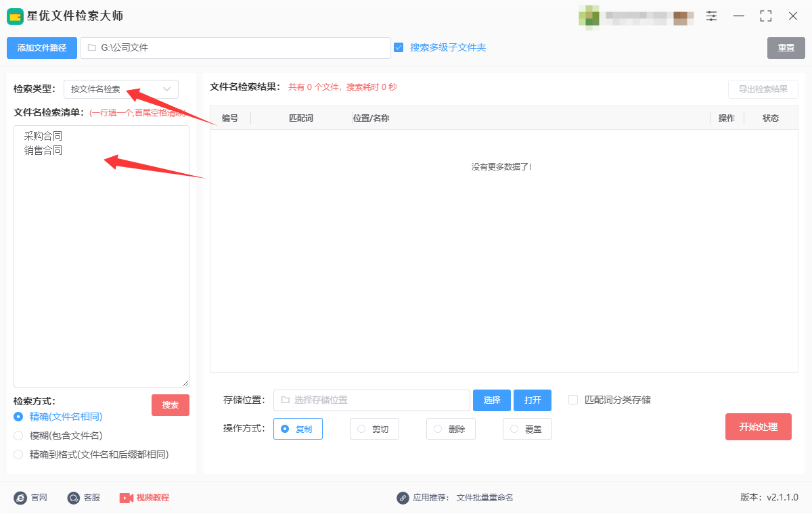Viewport: 812px width, 514px height.
Task: Click the fullscreen toggle icon
Action: click(766, 16)
